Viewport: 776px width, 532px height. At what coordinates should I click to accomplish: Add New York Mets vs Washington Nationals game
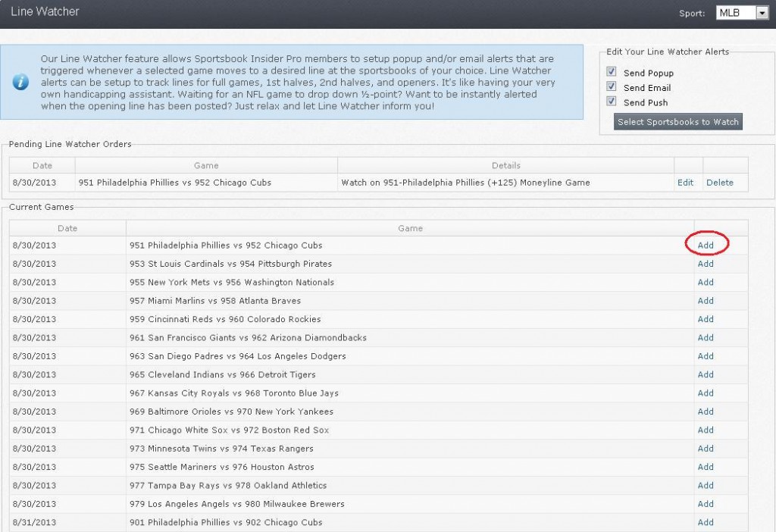click(706, 282)
